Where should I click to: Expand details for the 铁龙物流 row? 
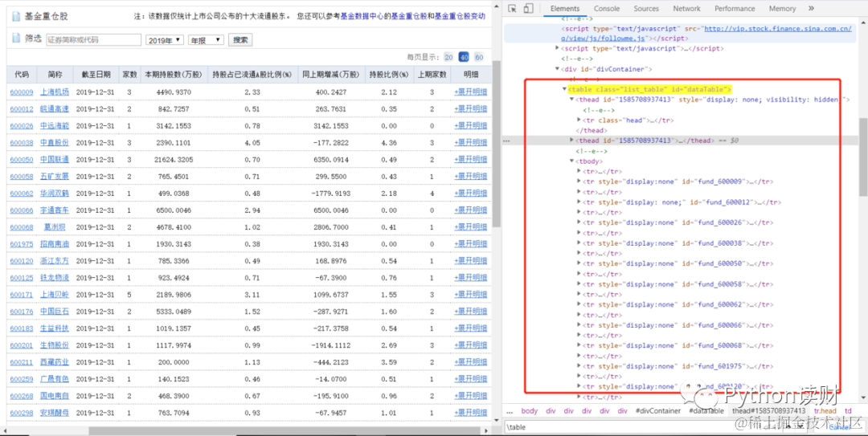(x=470, y=278)
